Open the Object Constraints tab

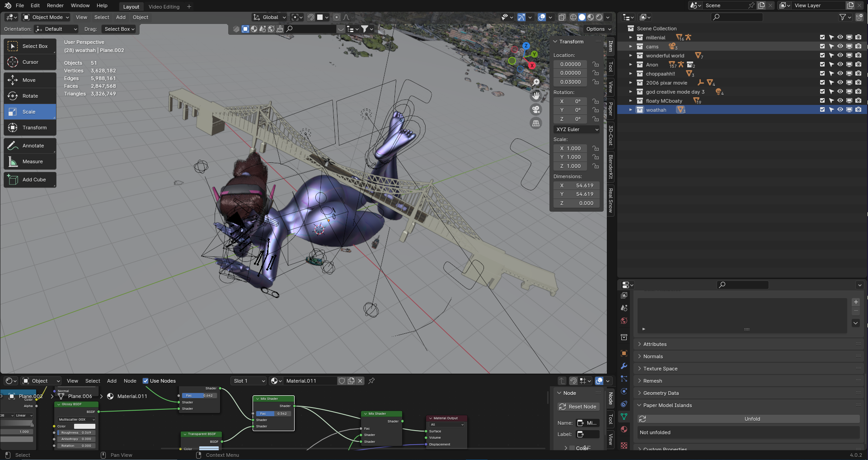point(624,404)
